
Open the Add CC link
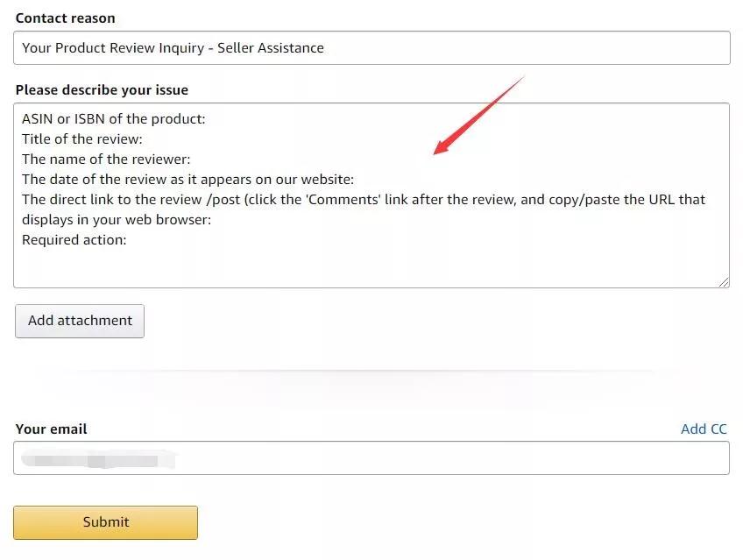click(704, 429)
